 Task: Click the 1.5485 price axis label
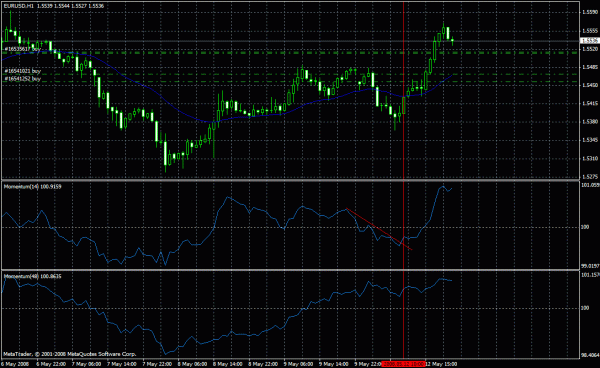point(590,67)
